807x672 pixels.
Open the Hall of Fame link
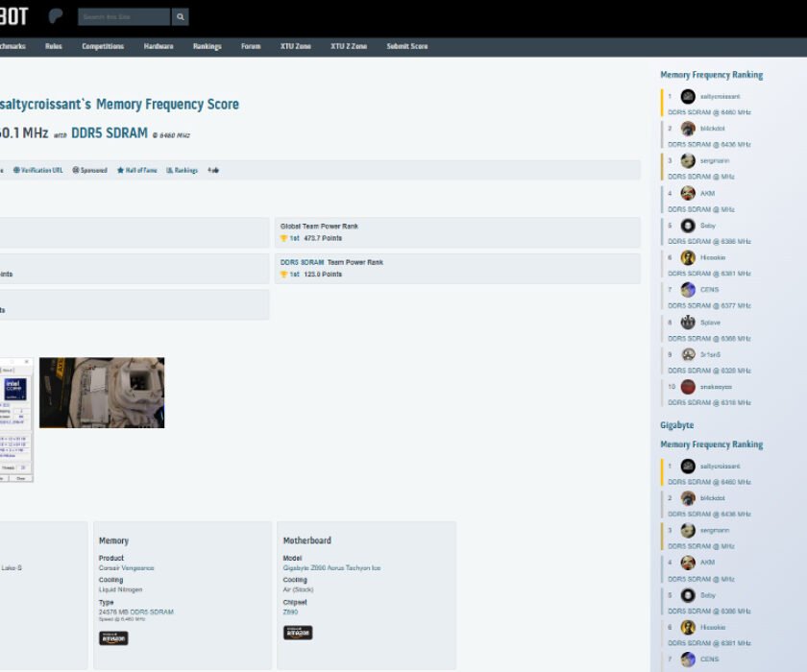(137, 170)
